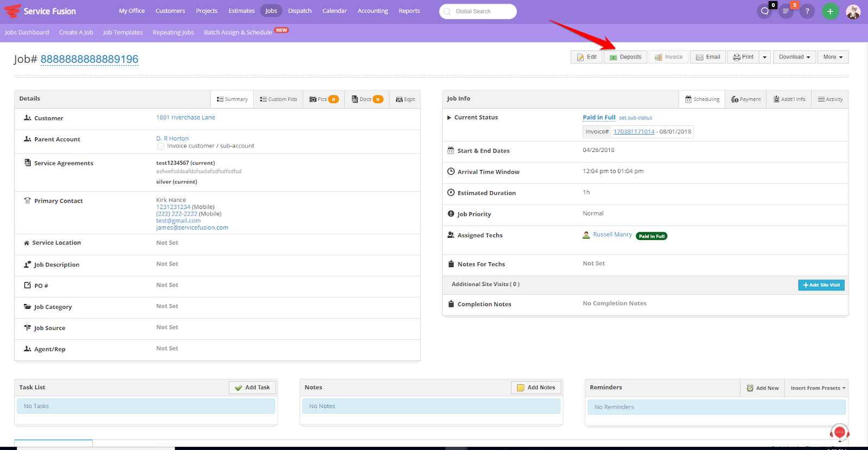Screen dimensions: 868x450
Task: Click the Global Search field
Action: coord(478,11)
